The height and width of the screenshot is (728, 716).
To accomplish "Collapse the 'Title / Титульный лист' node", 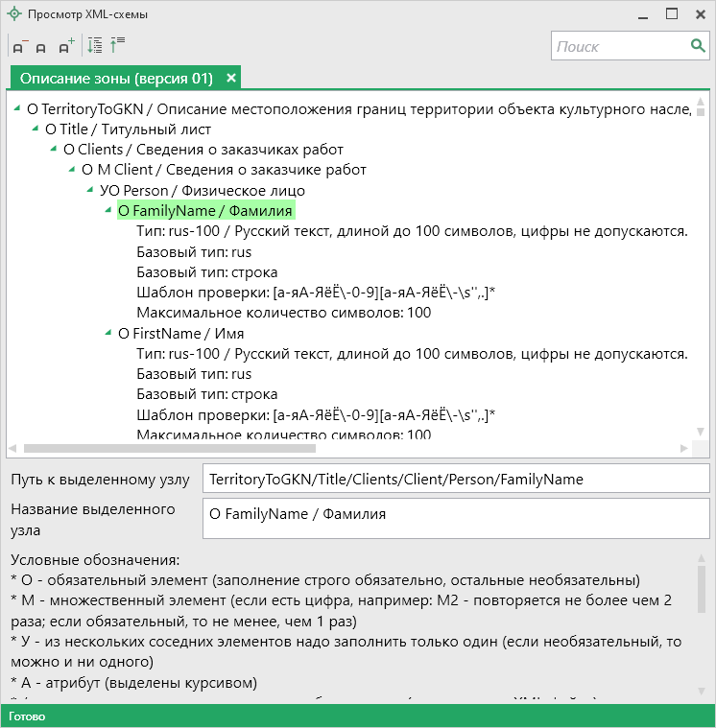I will click(x=36, y=129).
